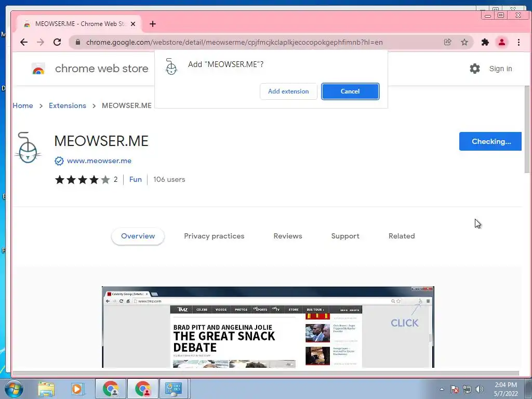This screenshot has height=399, width=532.
Task: Open the media player taskbar icon
Action: coord(77,389)
